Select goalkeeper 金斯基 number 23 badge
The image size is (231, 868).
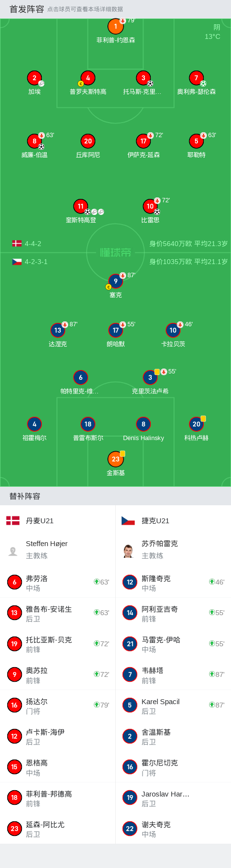click(x=116, y=459)
